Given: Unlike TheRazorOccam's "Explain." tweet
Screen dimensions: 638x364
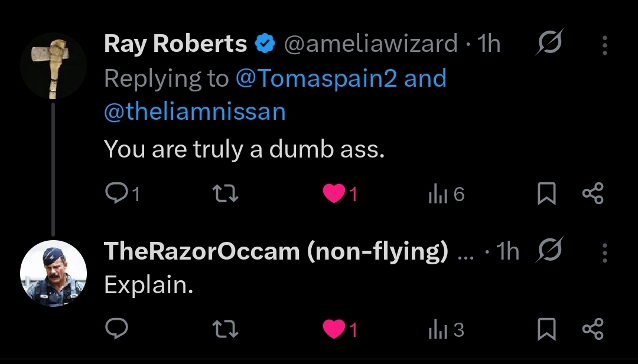Looking at the screenshot, I should tap(335, 330).
